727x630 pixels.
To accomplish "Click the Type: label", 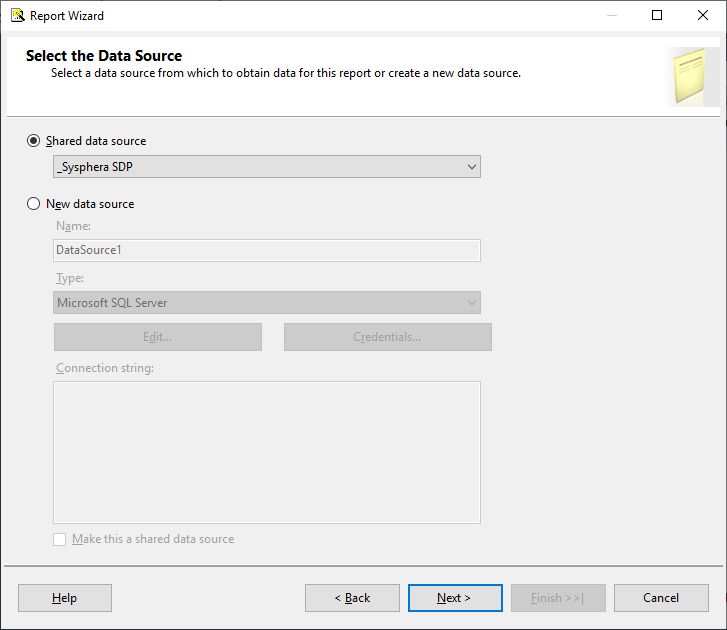I will coord(70,278).
